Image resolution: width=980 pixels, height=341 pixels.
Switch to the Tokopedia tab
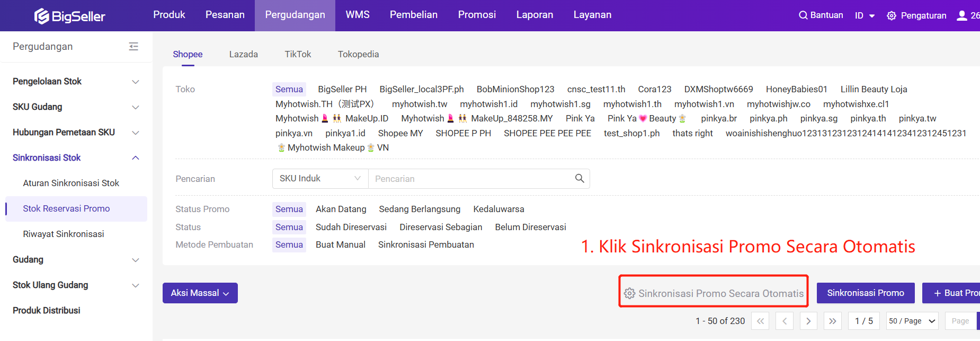point(358,54)
